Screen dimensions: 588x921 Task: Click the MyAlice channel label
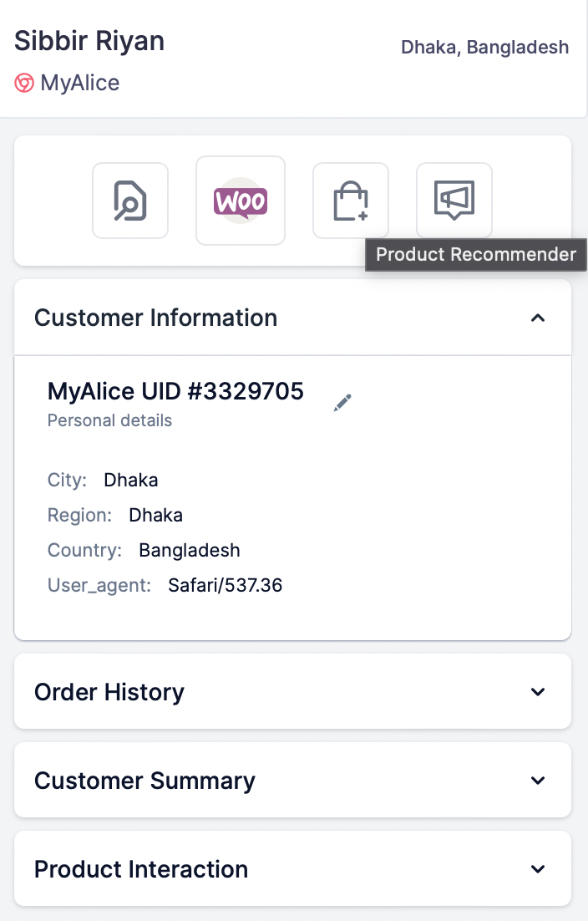(x=79, y=84)
